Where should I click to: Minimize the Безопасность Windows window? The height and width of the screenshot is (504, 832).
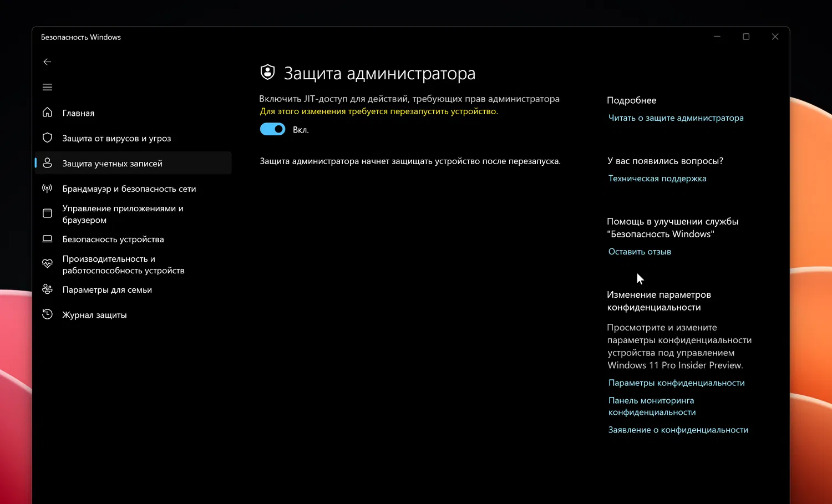pyautogui.click(x=717, y=37)
